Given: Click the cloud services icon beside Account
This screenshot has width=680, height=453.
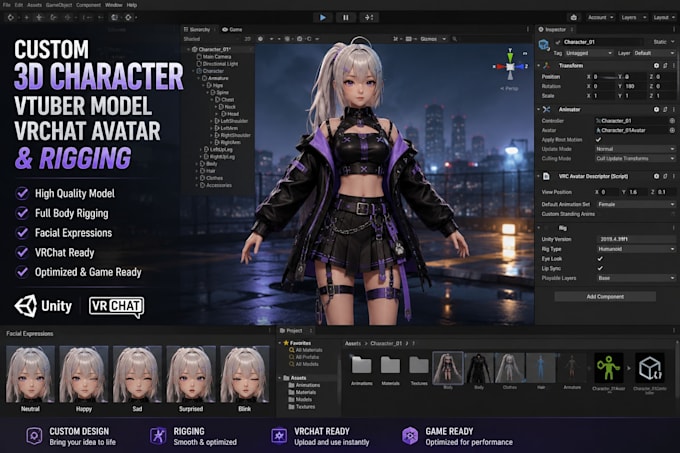Looking at the screenshot, I should coord(574,17).
